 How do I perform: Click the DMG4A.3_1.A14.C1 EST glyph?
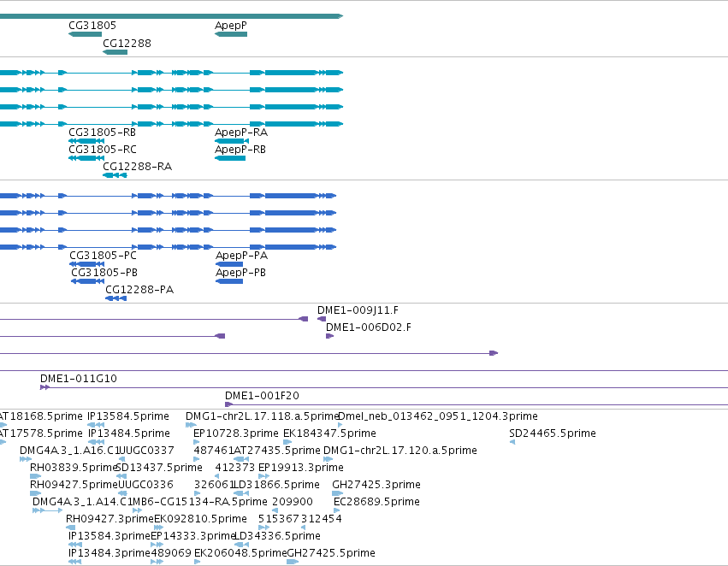pyautogui.click(x=47, y=510)
